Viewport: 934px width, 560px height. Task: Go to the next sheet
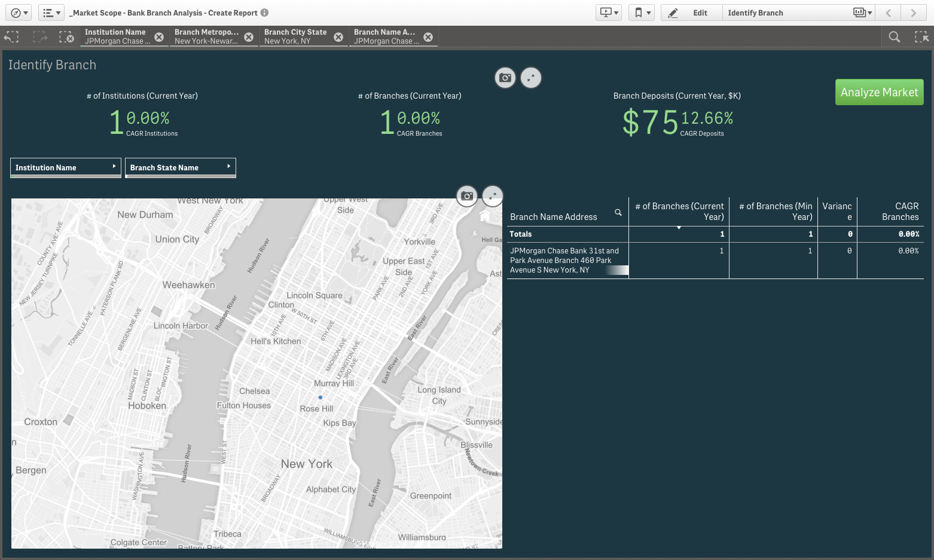[x=913, y=13]
